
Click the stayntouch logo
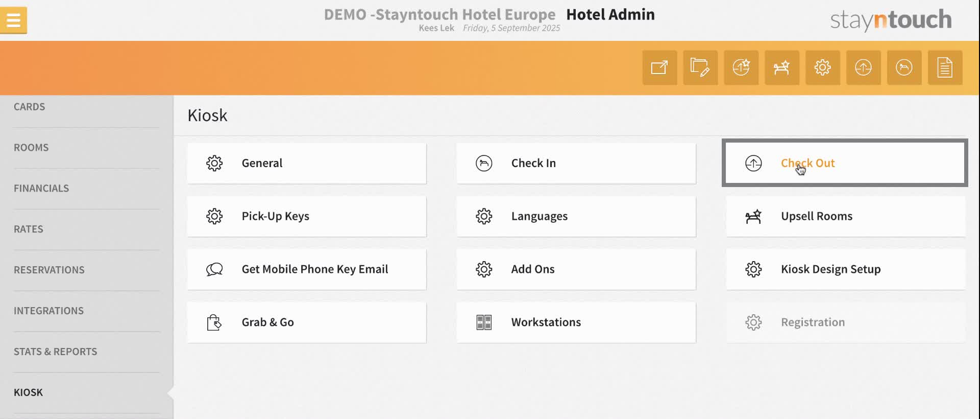click(x=891, y=20)
